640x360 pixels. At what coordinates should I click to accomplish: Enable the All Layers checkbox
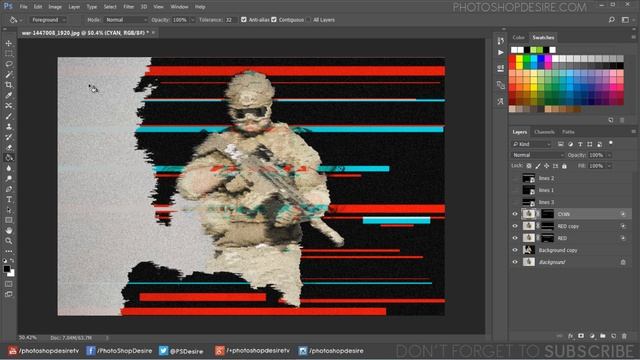click(308, 20)
